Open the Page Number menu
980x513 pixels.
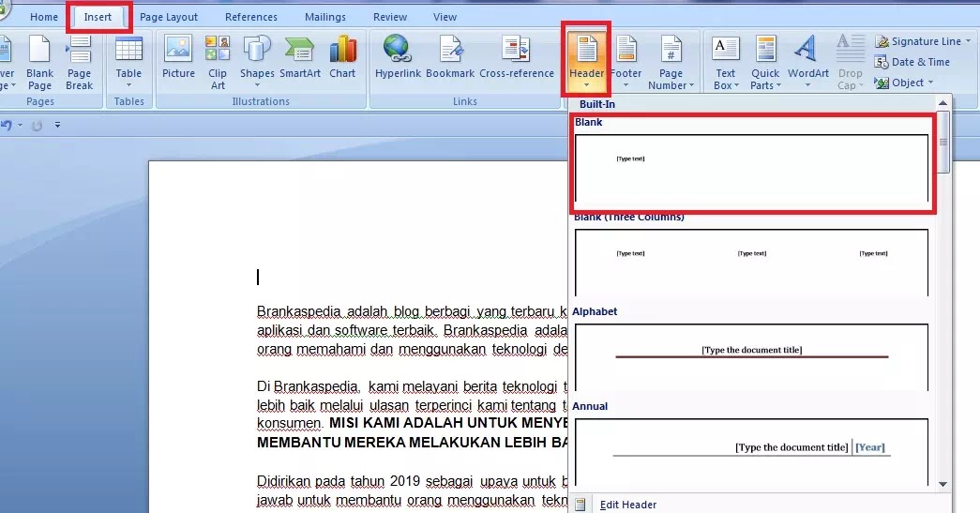coord(671,63)
